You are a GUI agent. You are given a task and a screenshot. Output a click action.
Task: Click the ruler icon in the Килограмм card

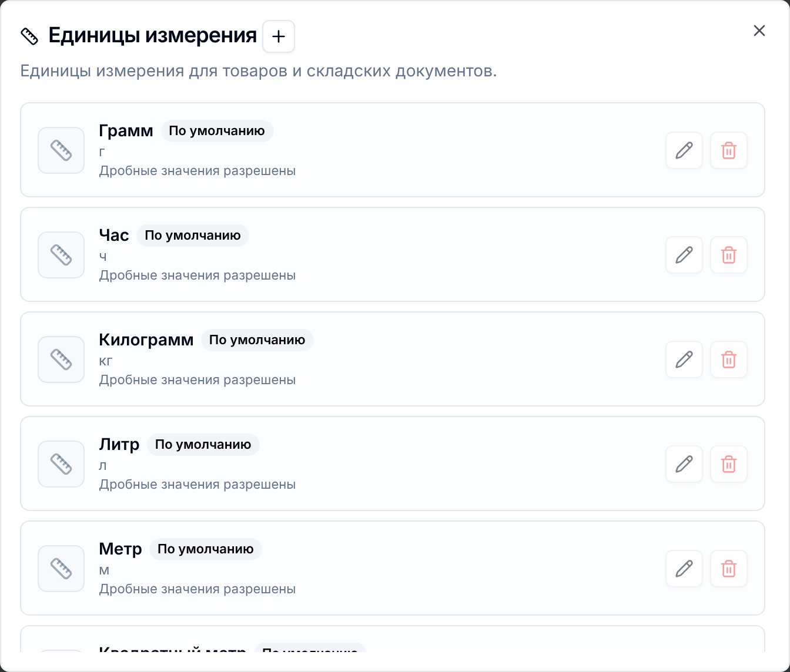(x=61, y=359)
